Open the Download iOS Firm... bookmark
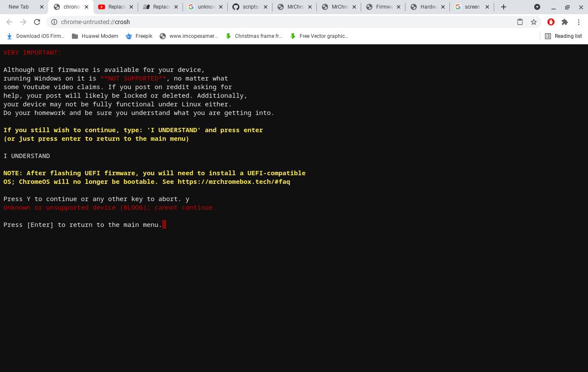Viewport: 588px width, 372px height. pos(36,36)
